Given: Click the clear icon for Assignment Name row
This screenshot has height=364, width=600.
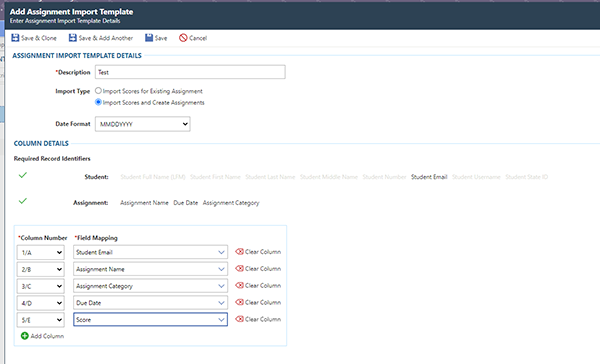Looking at the screenshot, I should (240, 268).
